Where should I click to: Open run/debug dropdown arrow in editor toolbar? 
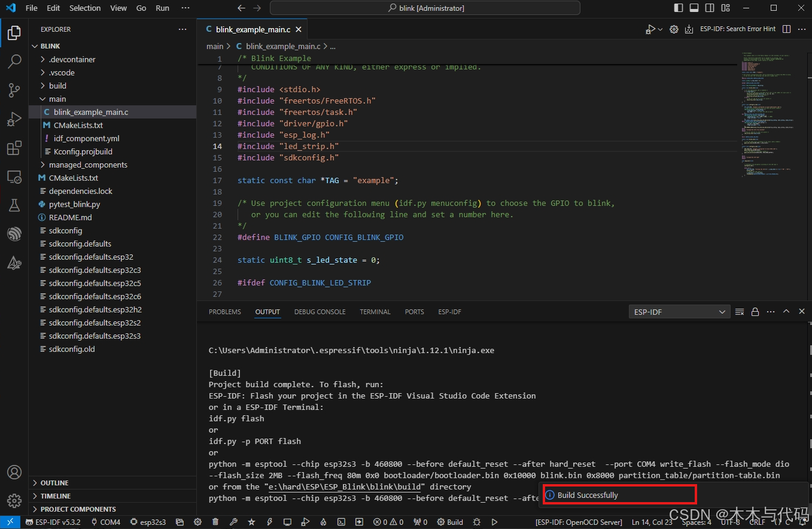click(x=661, y=29)
